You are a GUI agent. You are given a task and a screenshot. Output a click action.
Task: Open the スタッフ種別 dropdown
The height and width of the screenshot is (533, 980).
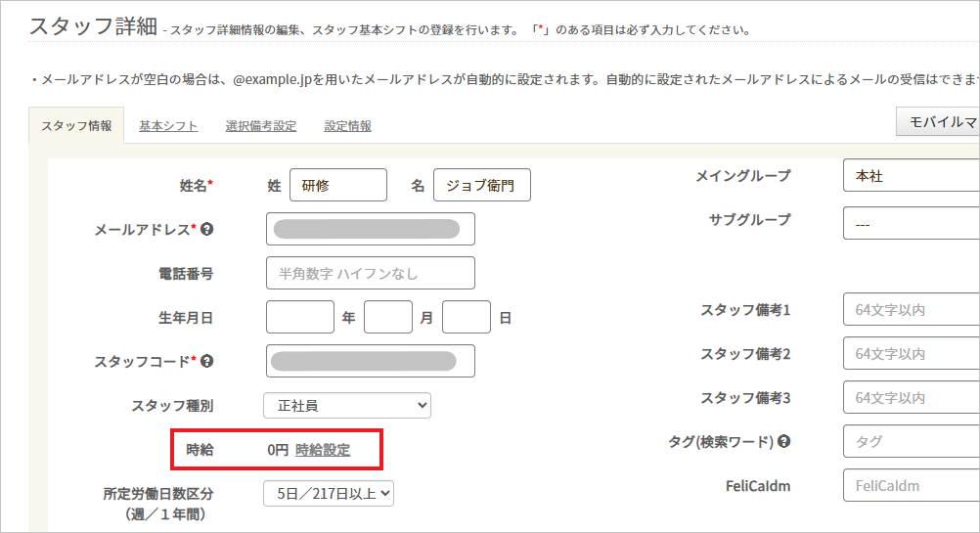(347, 405)
